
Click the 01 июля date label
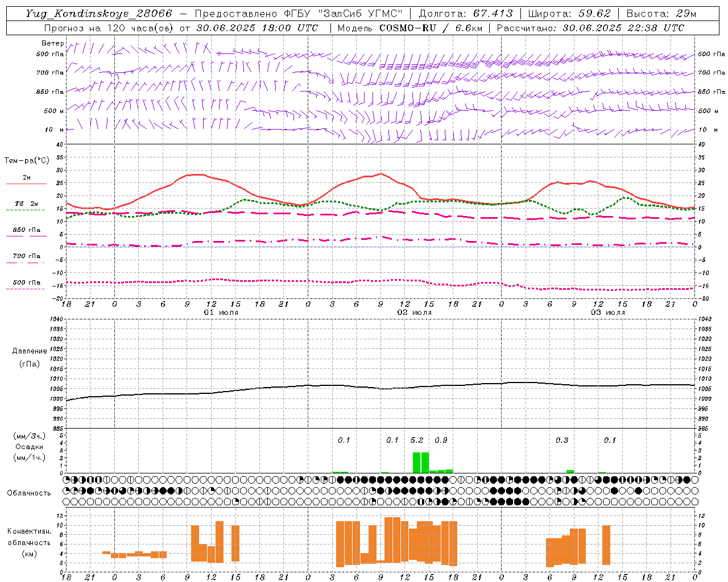tap(221, 313)
